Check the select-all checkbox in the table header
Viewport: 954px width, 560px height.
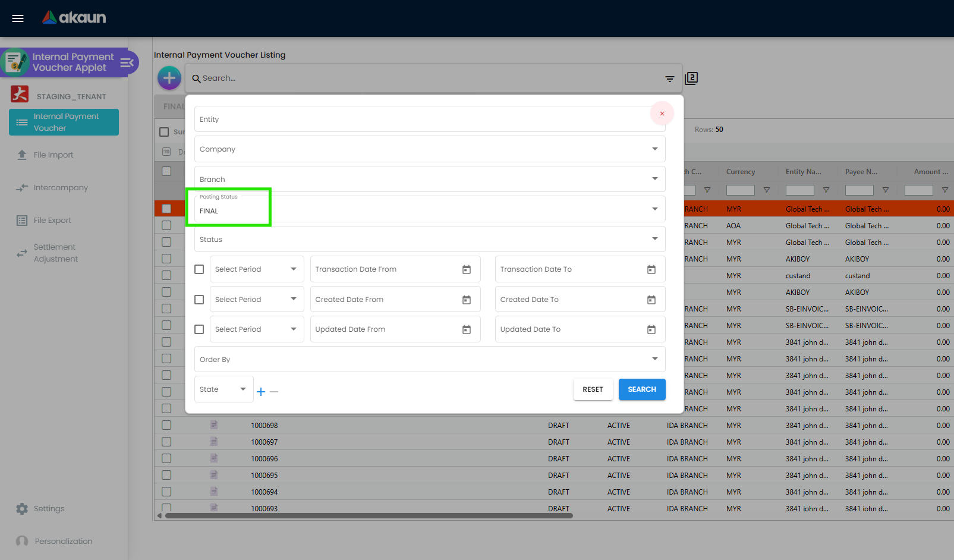click(165, 131)
